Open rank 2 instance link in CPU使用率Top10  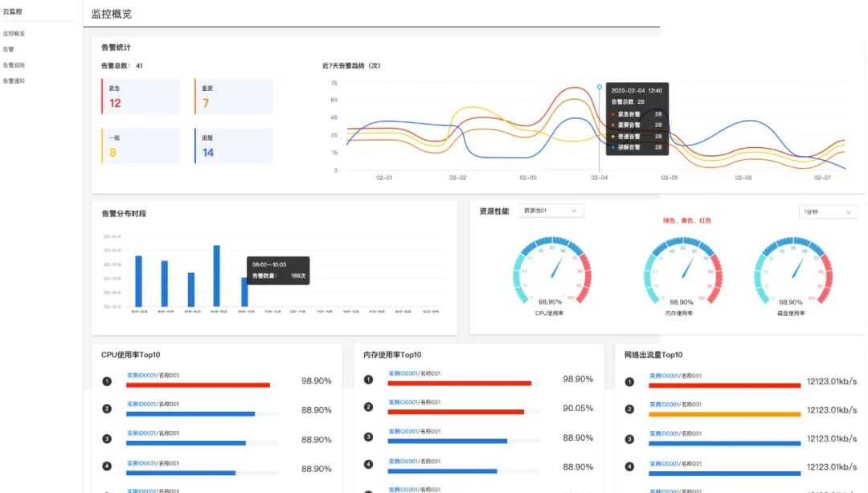(141, 404)
